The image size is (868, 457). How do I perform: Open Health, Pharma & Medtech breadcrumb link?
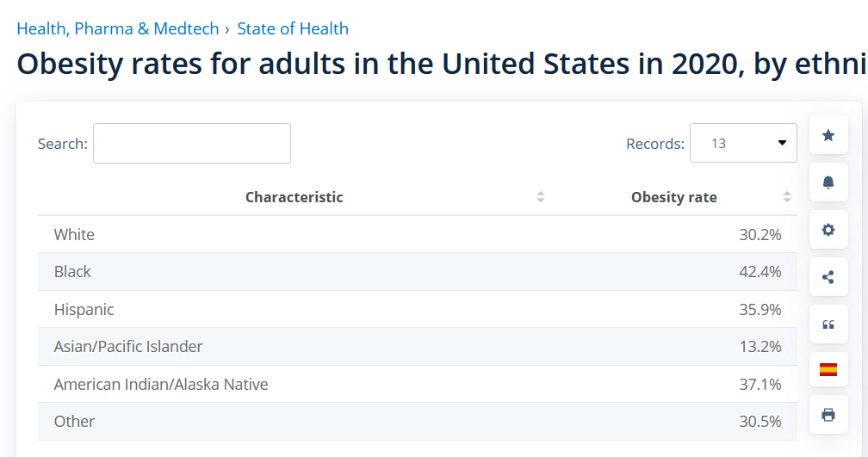click(x=118, y=28)
